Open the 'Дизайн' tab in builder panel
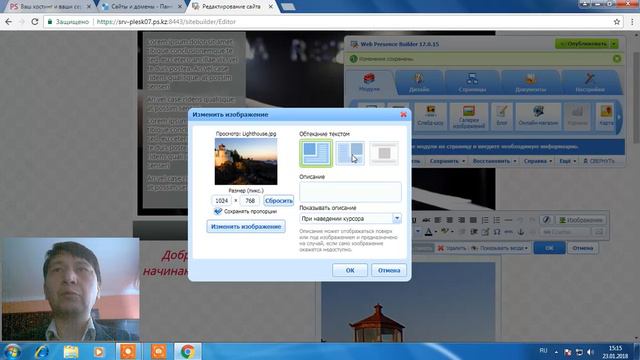 tap(419, 82)
